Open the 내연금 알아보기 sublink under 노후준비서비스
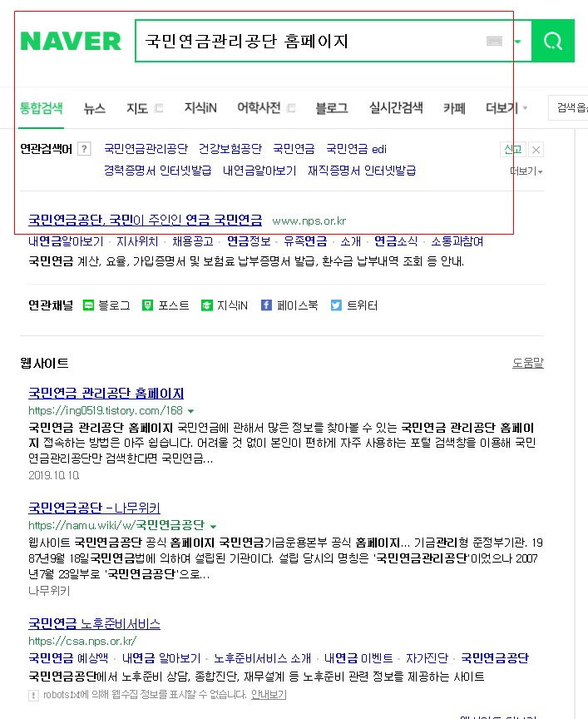This screenshot has height=719, width=588. point(161,658)
